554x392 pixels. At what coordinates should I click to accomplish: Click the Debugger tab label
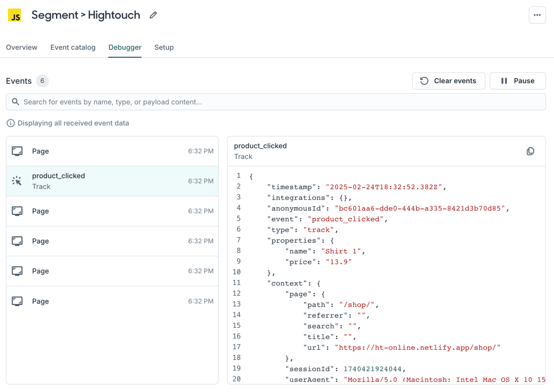click(x=125, y=47)
